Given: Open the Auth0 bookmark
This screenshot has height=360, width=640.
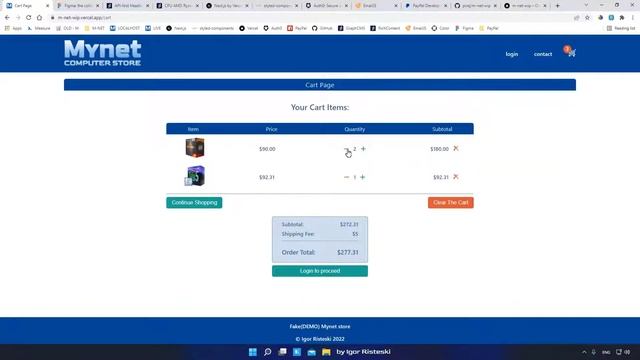Looking at the screenshot, I should [x=273, y=28].
